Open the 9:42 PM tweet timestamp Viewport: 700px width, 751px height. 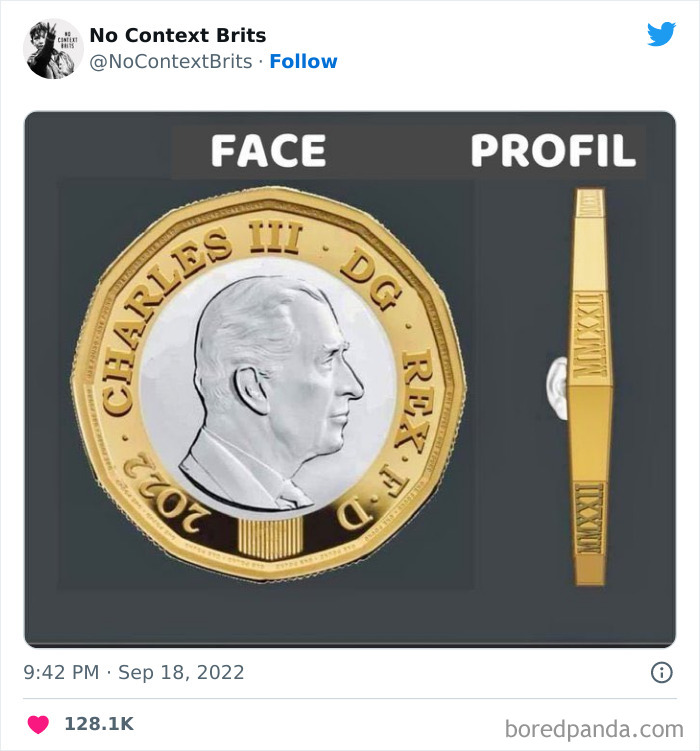click(61, 672)
